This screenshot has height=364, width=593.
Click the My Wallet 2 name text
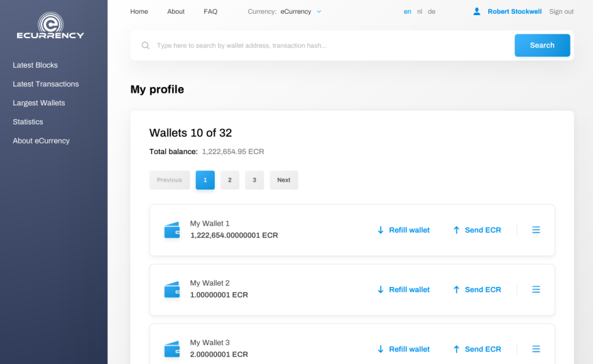(x=210, y=283)
